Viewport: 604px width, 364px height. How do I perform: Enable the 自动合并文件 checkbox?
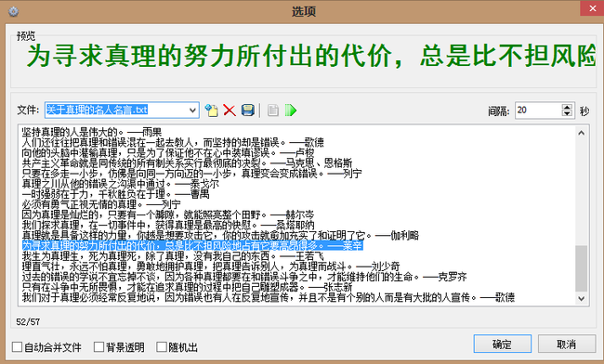click(x=17, y=347)
